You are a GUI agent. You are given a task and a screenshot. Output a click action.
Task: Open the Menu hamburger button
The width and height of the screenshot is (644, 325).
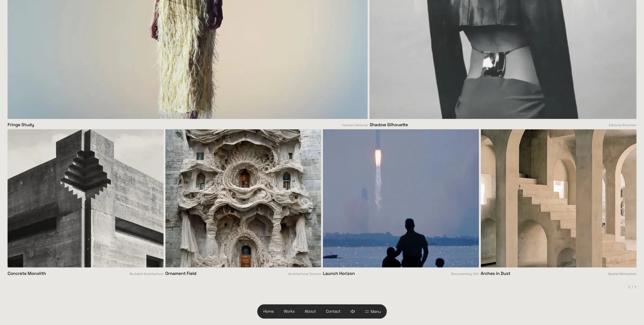tap(373, 311)
